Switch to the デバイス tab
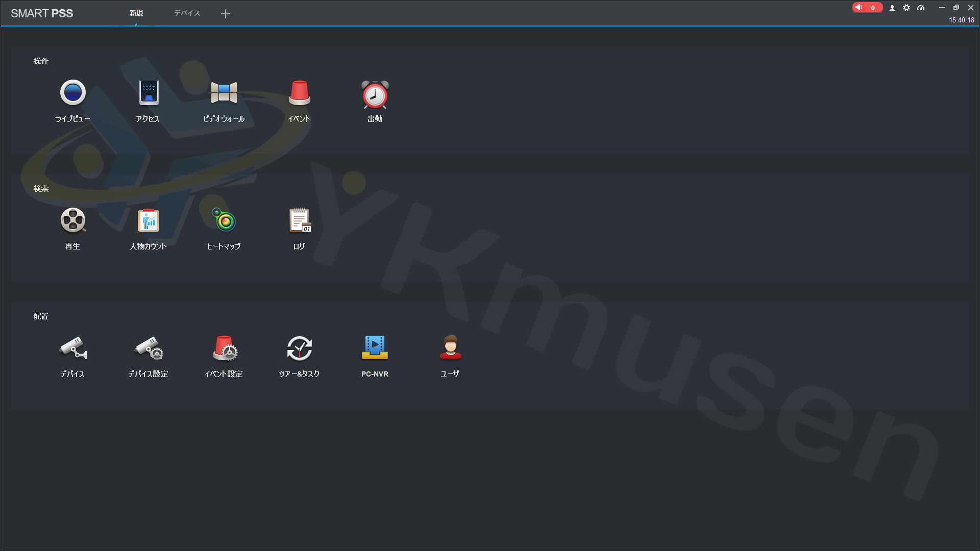This screenshot has width=980, height=551. pyautogui.click(x=187, y=13)
